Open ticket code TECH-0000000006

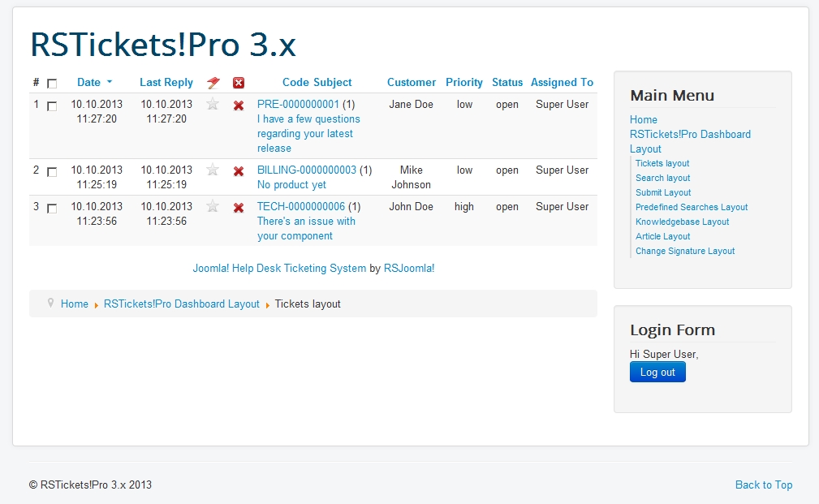pyautogui.click(x=301, y=206)
